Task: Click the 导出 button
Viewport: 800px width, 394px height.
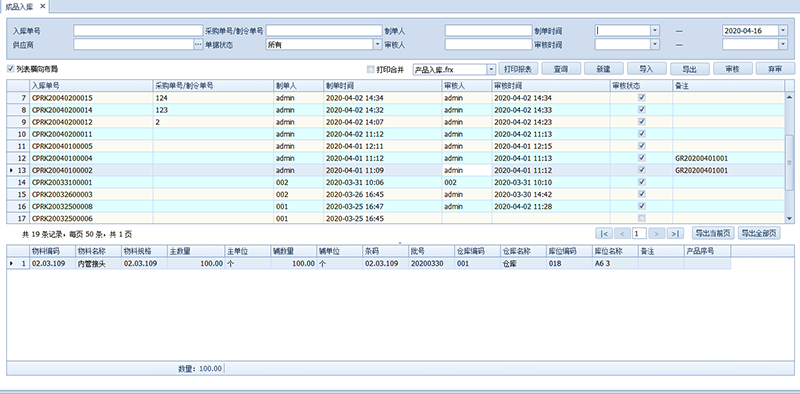Action: [x=689, y=69]
